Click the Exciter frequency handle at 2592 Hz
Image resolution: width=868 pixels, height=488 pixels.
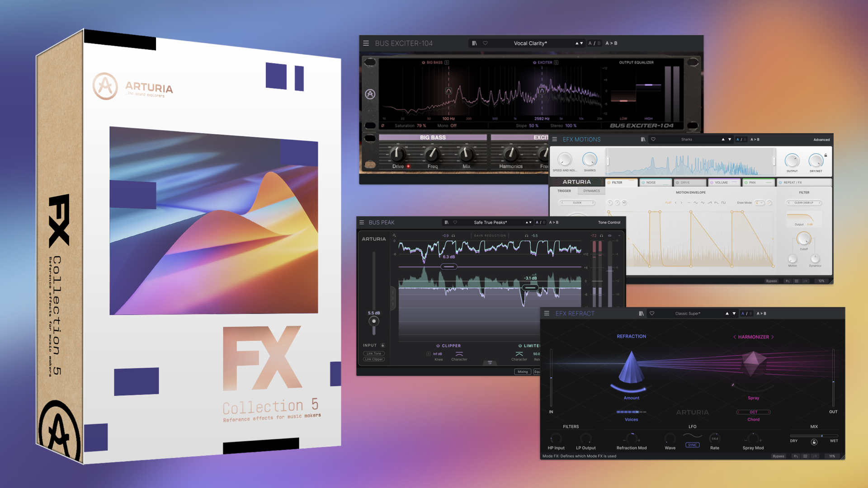tap(542, 91)
